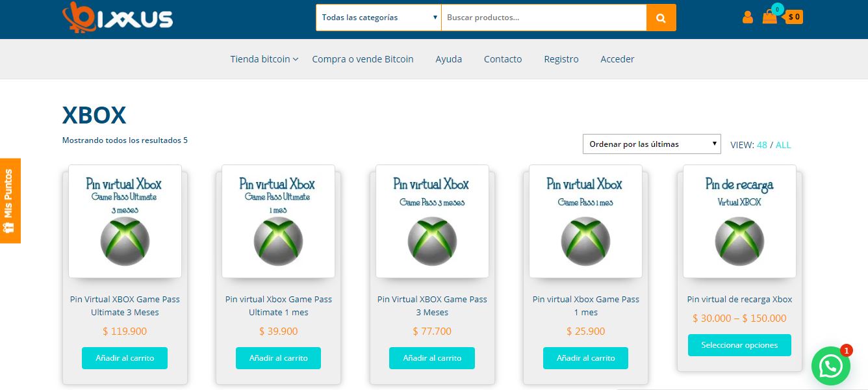Click Mostrando todos los resultados 5 text
Viewport: 868px width, 390px height.
pyautogui.click(x=125, y=140)
